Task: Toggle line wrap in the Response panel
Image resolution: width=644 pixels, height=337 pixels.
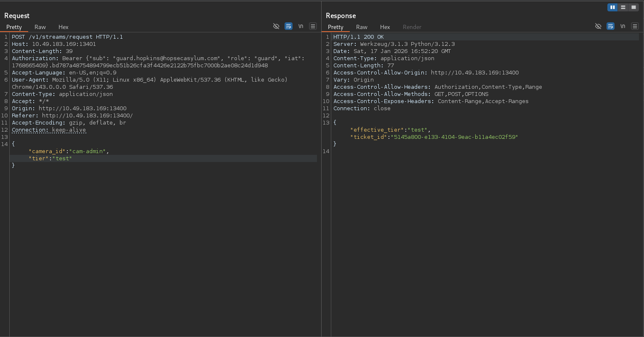Action: pyautogui.click(x=610, y=26)
